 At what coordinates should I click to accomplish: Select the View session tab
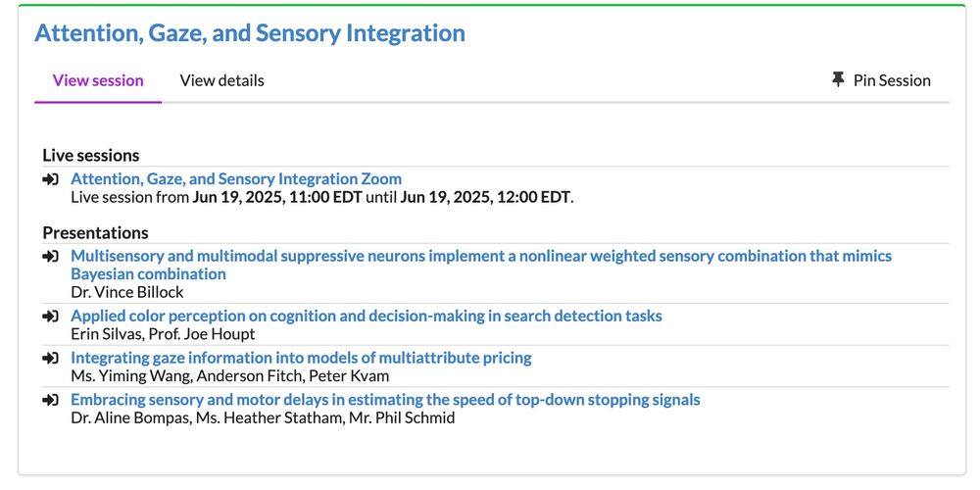98,80
